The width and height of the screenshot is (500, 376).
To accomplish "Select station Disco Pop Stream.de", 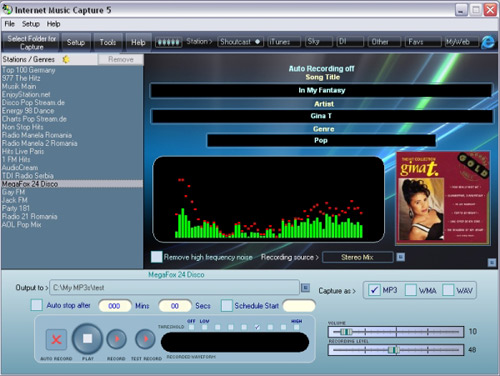I will tap(72, 103).
